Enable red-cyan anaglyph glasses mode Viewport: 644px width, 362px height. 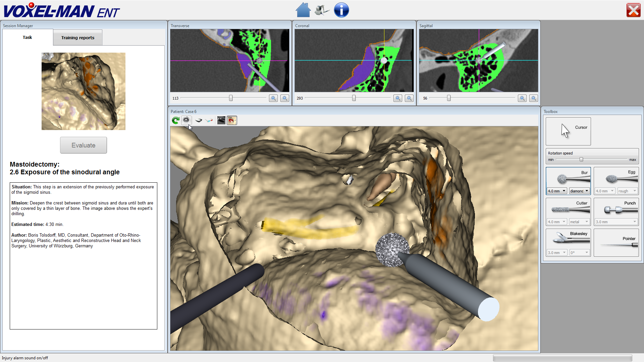pyautogui.click(x=209, y=120)
